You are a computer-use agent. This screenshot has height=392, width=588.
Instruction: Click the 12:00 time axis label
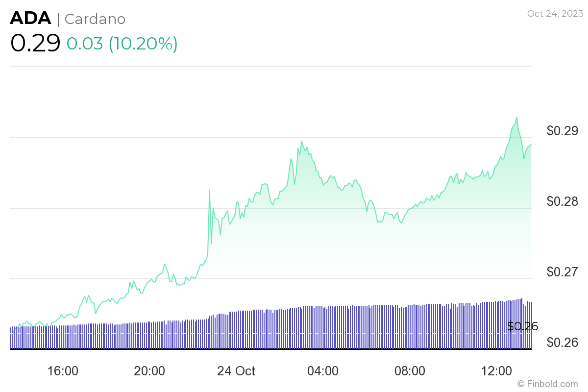click(496, 371)
